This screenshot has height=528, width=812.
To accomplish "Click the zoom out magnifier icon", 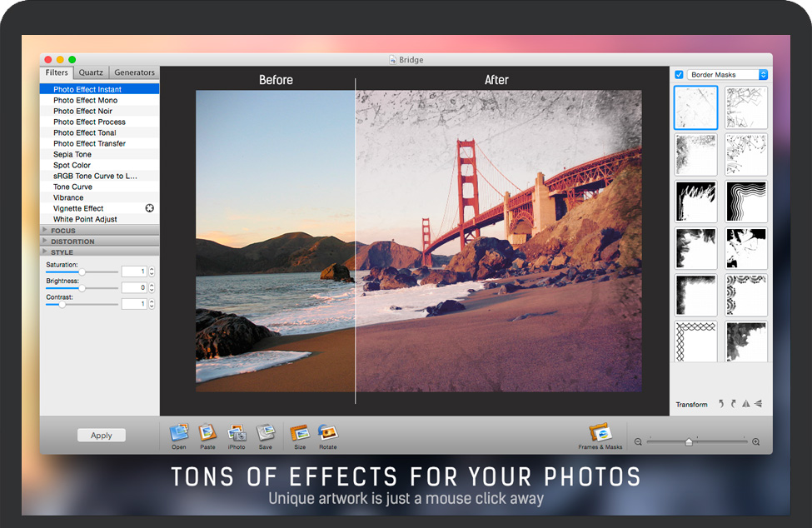I will pos(638,442).
